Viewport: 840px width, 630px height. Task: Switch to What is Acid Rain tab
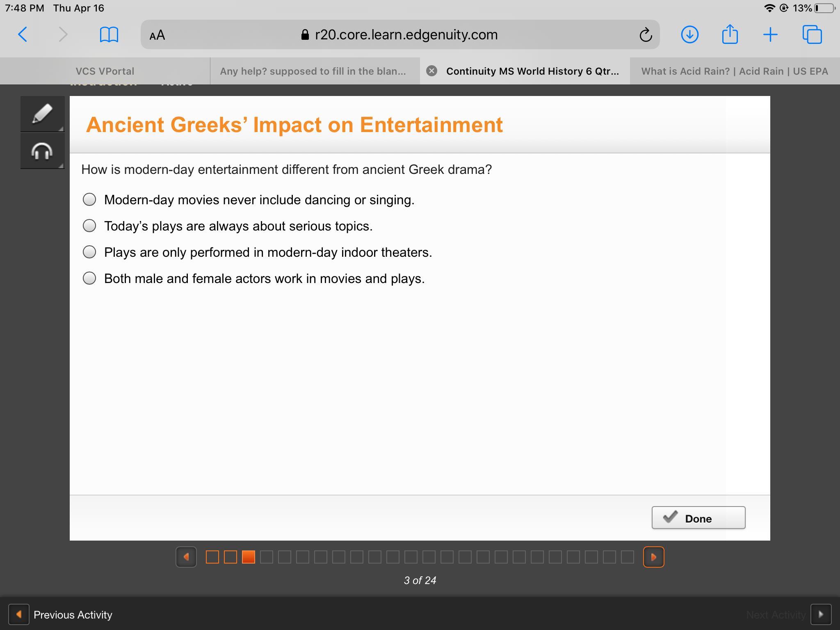point(734,71)
